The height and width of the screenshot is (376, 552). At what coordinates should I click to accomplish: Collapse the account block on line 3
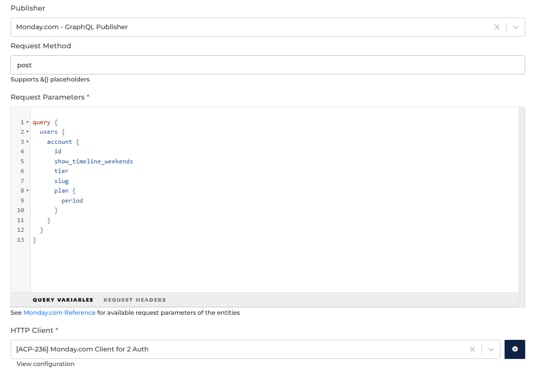[27, 142]
